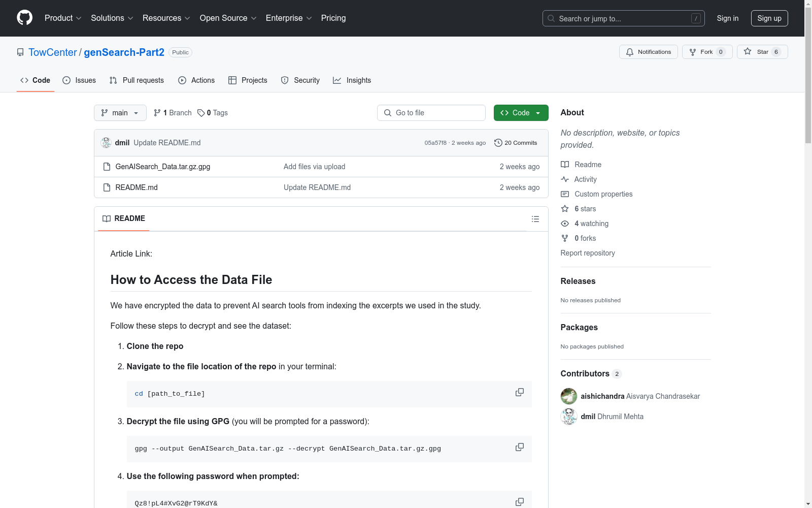The width and height of the screenshot is (812, 508).
Task: Open the genSearch-Part2 repository link
Action: (124, 52)
